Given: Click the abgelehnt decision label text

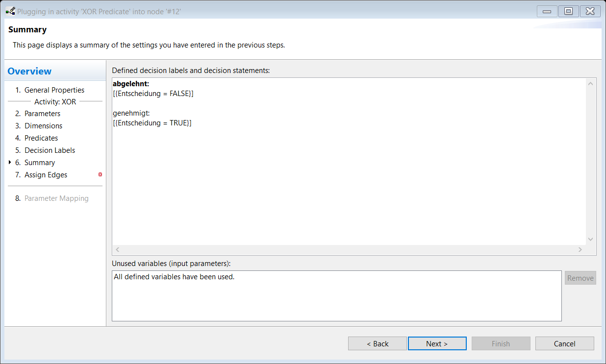Looking at the screenshot, I should [130, 84].
